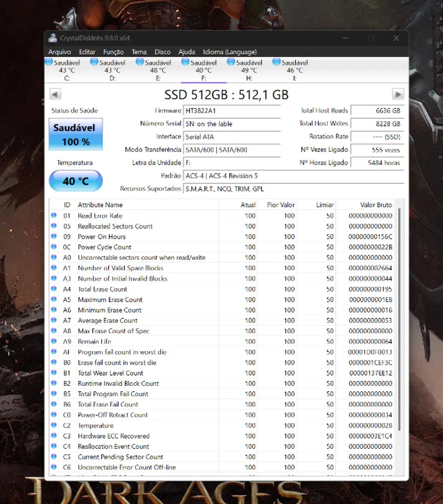Click the Limiar column header
The height and width of the screenshot is (504, 443).
point(316,205)
